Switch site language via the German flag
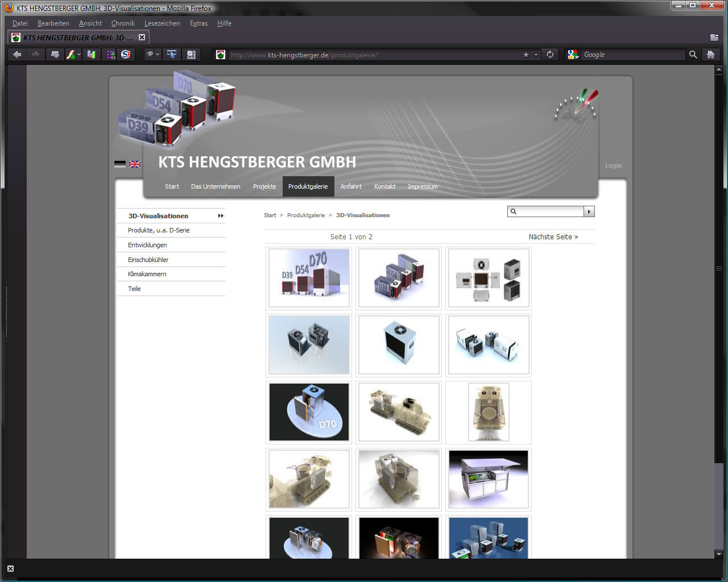This screenshot has height=582, width=728. 120,164
